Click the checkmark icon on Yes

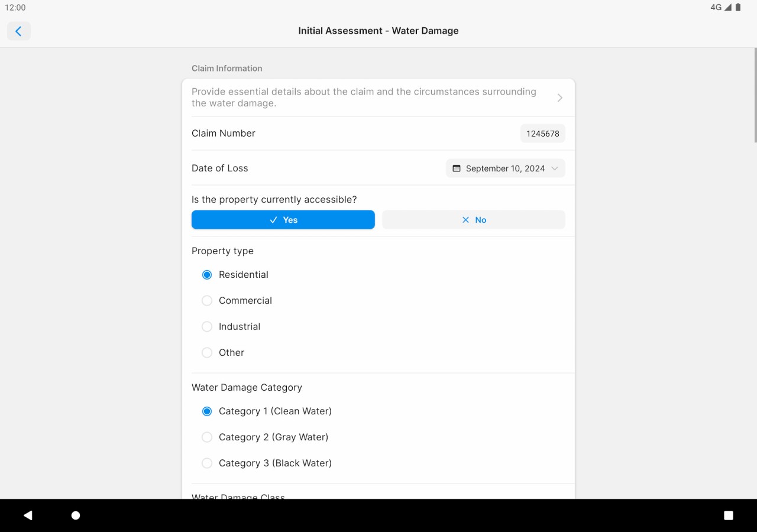tap(273, 220)
